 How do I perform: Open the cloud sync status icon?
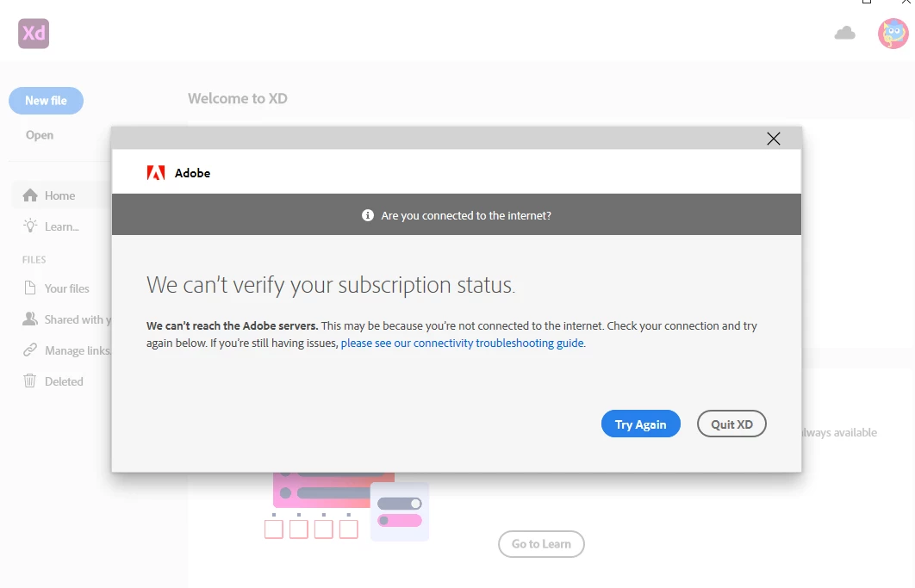844,33
